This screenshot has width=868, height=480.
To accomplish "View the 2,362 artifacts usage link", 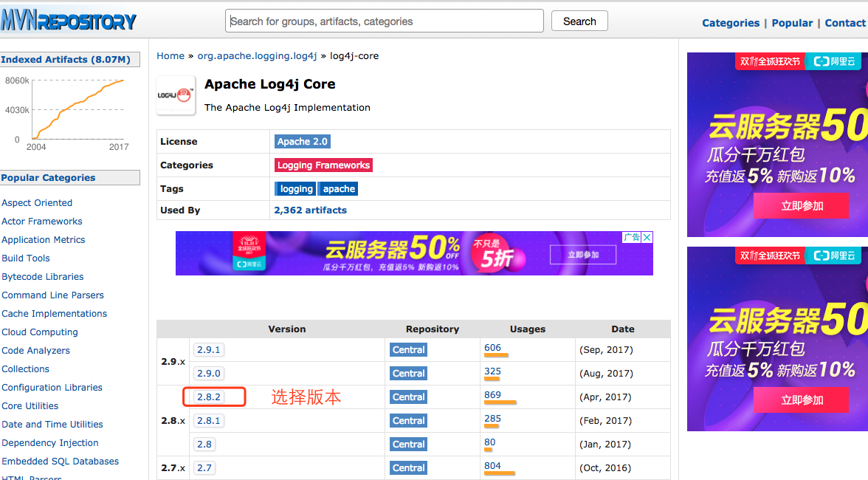I will tap(311, 210).
